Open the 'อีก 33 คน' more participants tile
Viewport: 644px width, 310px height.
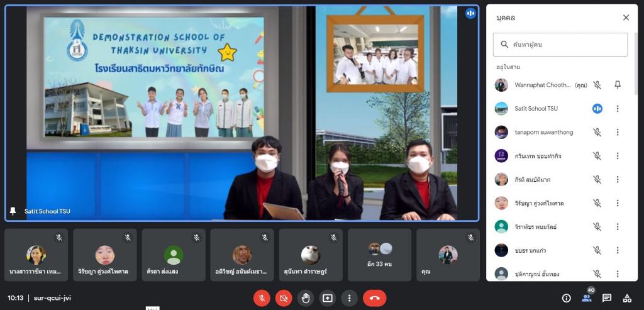379,255
